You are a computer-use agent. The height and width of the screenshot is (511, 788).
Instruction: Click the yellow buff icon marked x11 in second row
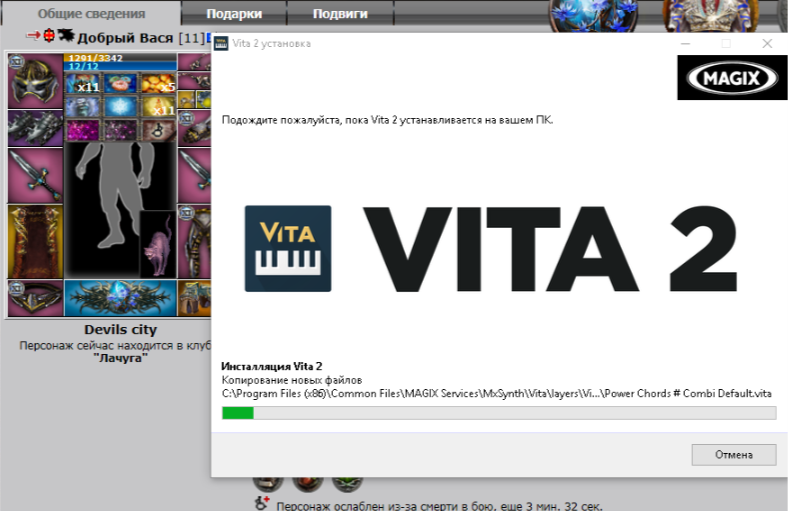click(158, 107)
